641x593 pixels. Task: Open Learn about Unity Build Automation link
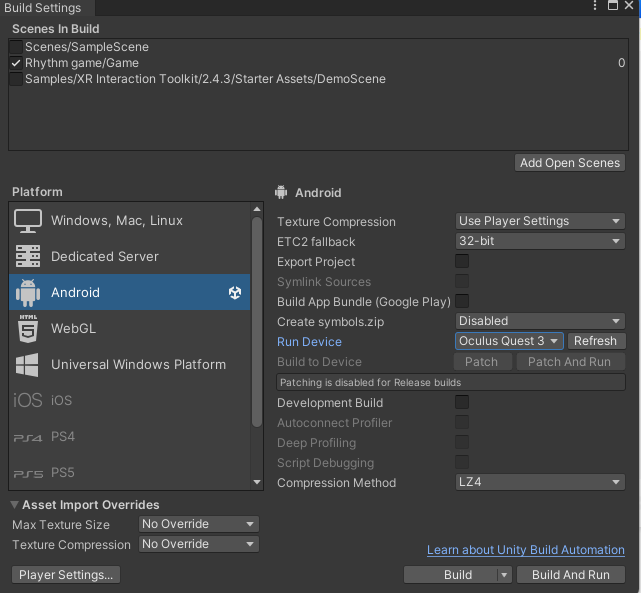point(526,550)
